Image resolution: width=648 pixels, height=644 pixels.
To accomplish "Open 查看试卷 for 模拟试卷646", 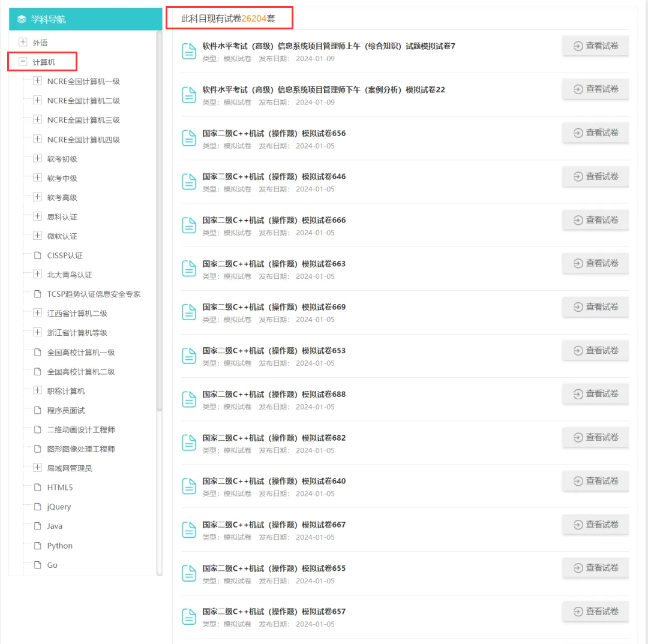I will [x=595, y=176].
